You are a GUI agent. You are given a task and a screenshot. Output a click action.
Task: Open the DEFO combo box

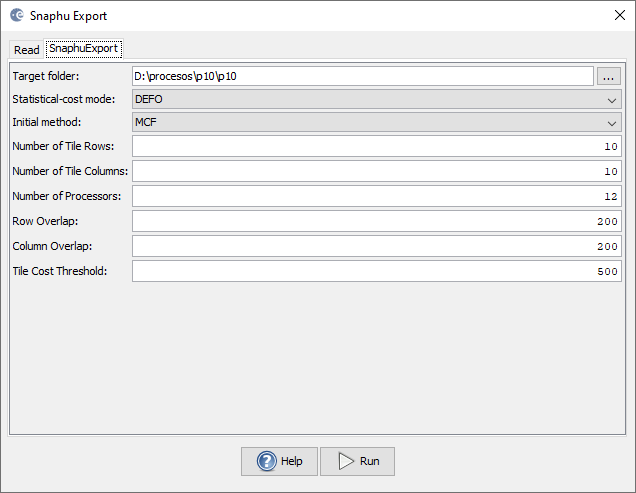(377, 99)
